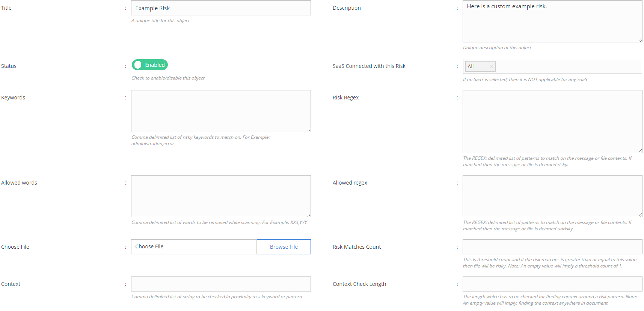Open the SaaS Connected with this Risk selector

(x=567, y=66)
